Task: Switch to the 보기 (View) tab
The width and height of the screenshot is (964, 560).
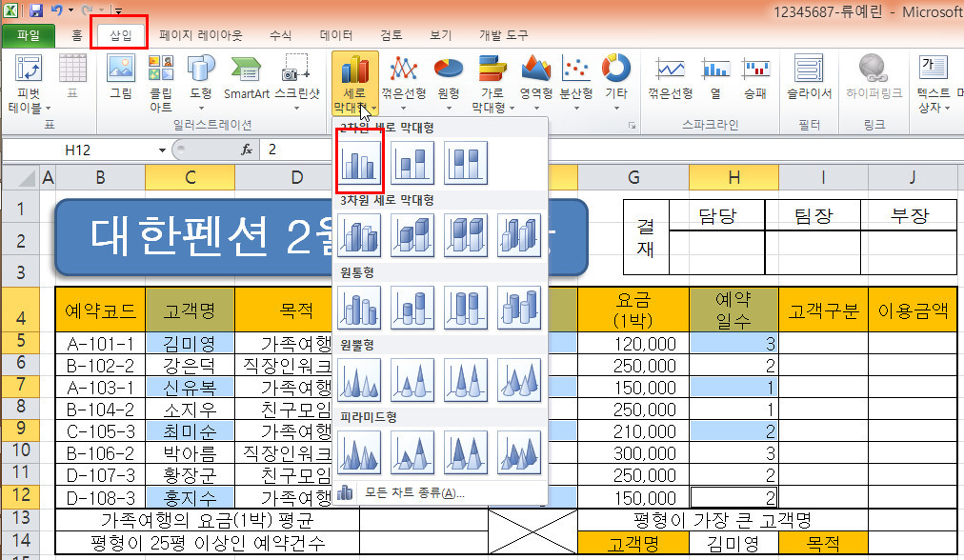Action: pyautogui.click(x=441, y=35)
